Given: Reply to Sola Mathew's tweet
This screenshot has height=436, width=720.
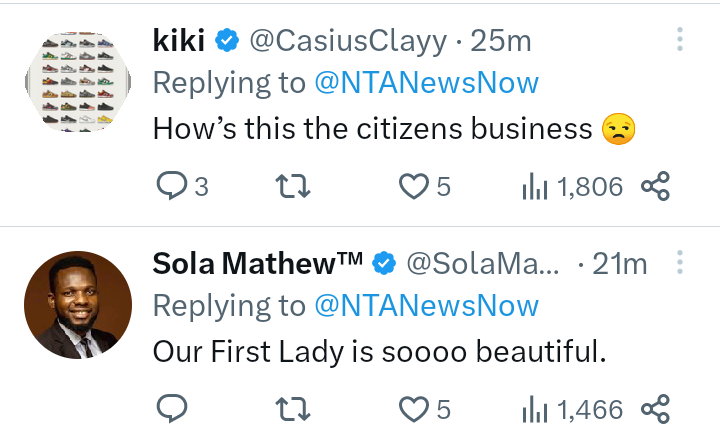Looking at the screenshot, I should tap(172, 408).
